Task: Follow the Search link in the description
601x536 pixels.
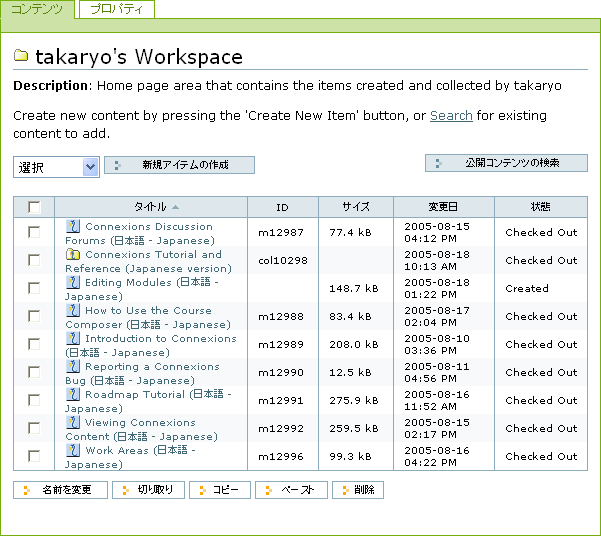Action: tap(451, 115)
